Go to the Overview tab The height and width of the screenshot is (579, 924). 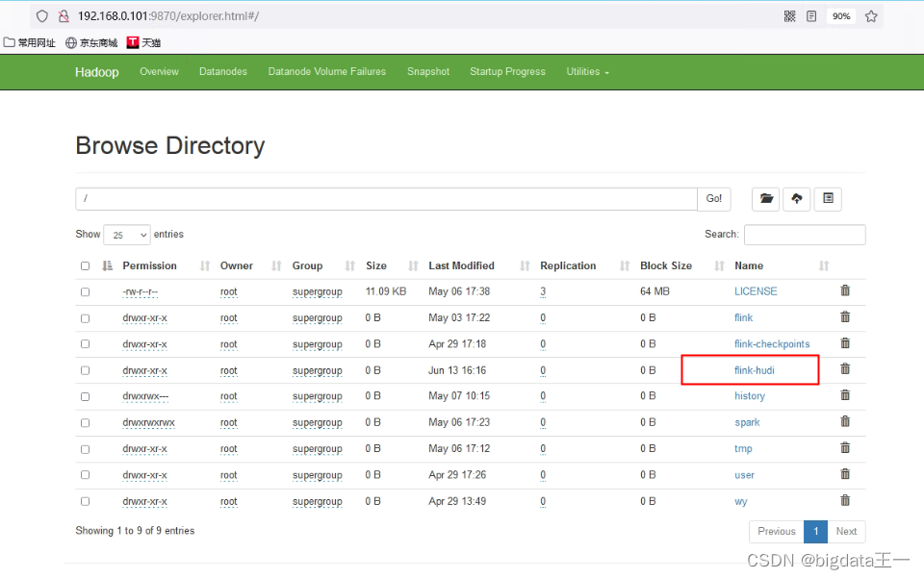[x=159, y=72]
